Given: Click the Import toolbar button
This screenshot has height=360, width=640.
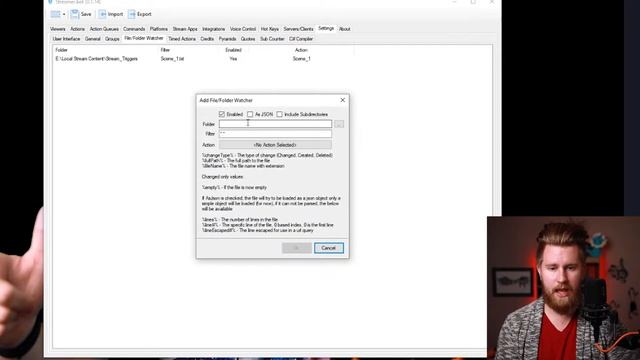Looking at the screenshot, I should click(111, 14).
